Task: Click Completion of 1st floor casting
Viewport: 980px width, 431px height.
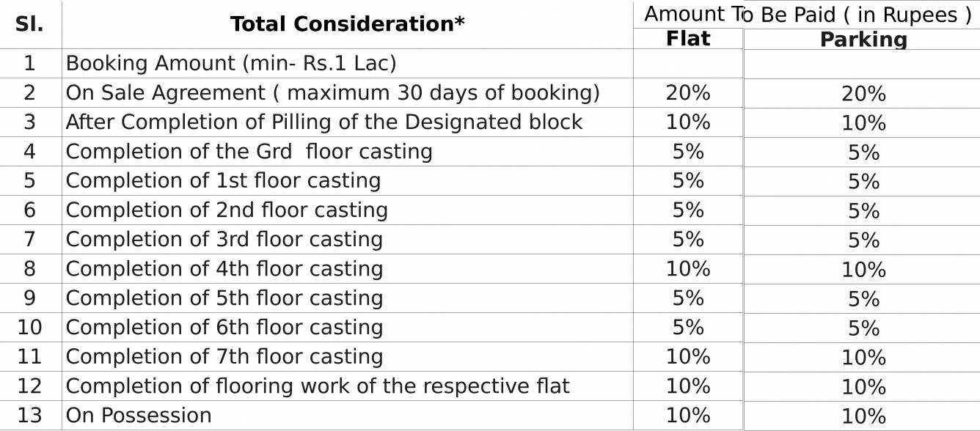Action: (223, 180)
